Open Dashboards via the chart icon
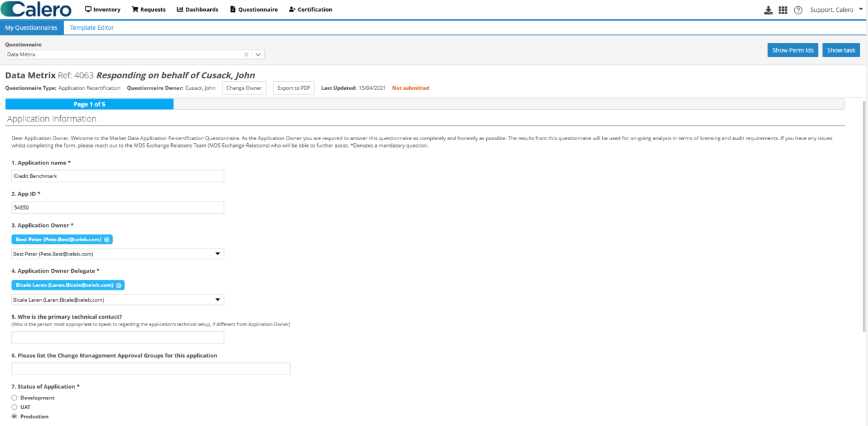This screenshot has height=426, width=868. tap(179, 9)
